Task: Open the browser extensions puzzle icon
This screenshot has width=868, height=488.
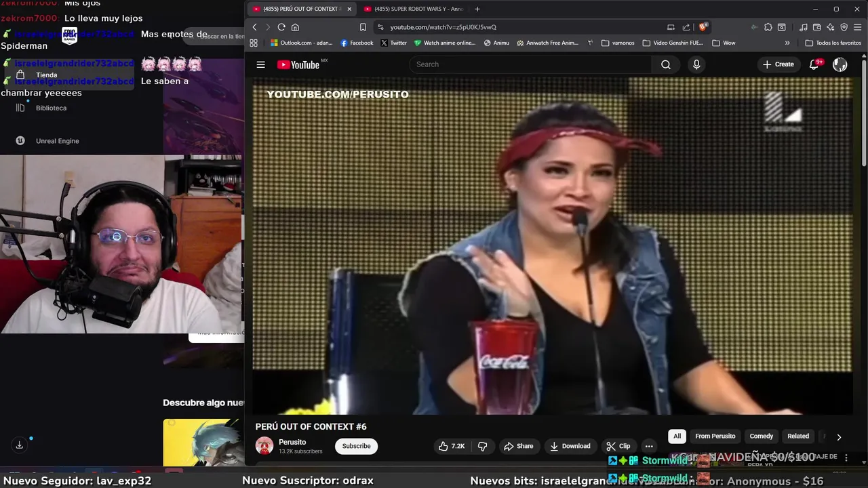Action: coord(768,27)
